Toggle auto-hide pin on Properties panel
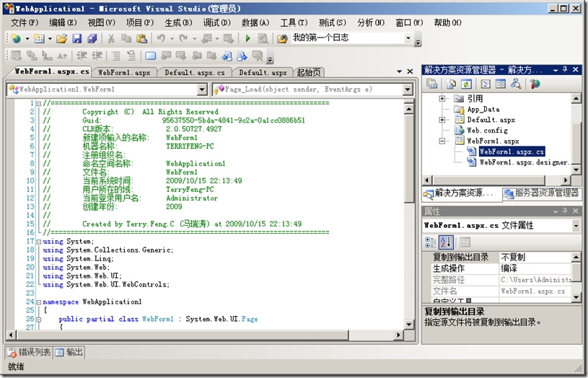Screen dimensions: 588x378 (565, 211)
